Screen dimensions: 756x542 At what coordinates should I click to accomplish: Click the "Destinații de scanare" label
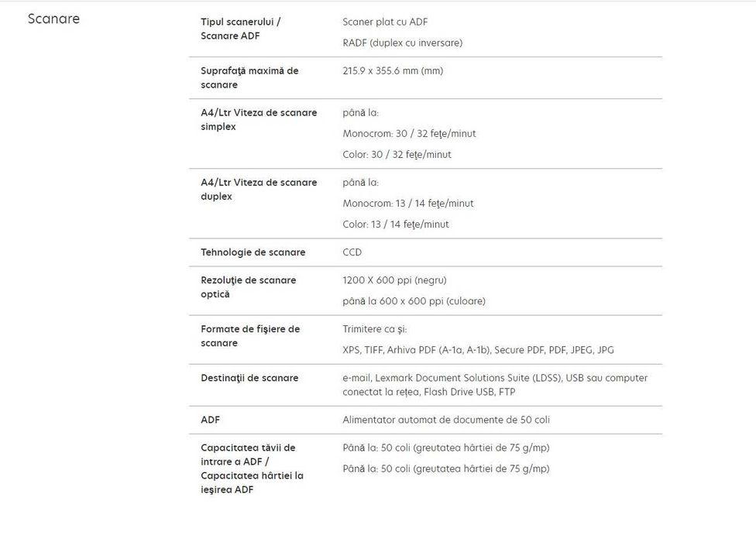click(249, 379)
